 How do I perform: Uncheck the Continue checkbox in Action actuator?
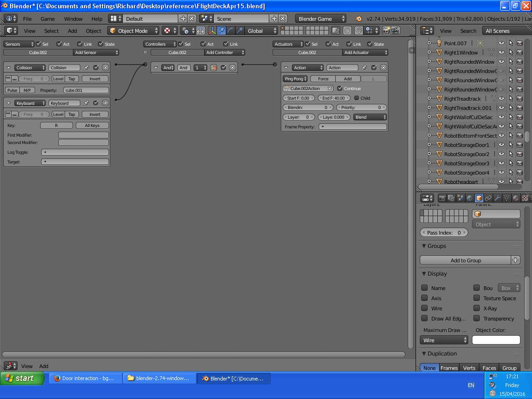(x=339, y=89)
